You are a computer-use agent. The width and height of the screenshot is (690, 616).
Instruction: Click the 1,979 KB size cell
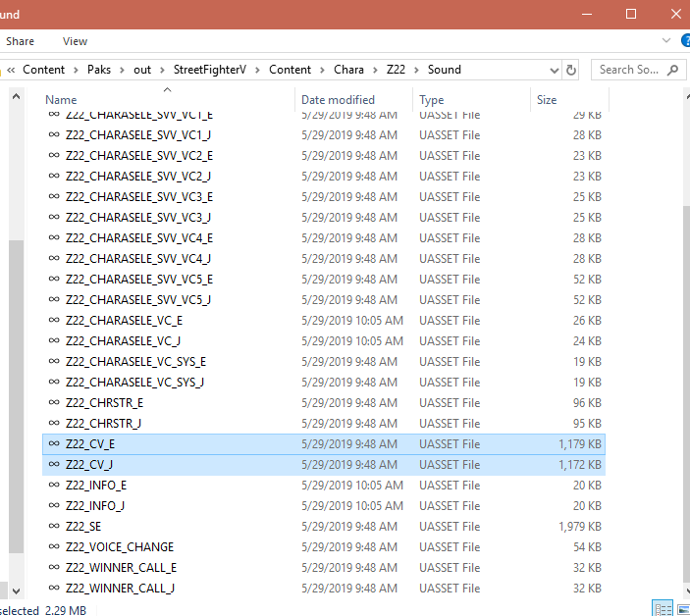tap(579, 527)
